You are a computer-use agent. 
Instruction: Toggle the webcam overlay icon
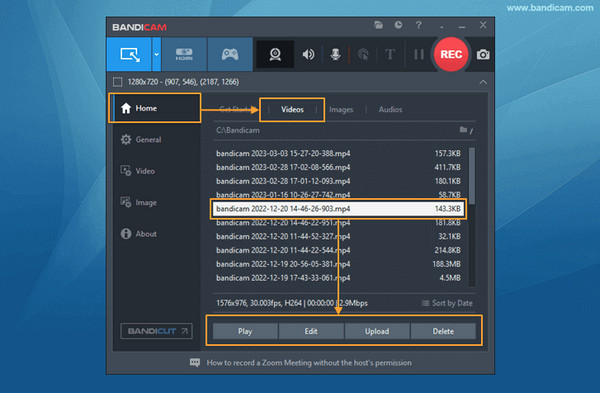click(x=275, y=54)
